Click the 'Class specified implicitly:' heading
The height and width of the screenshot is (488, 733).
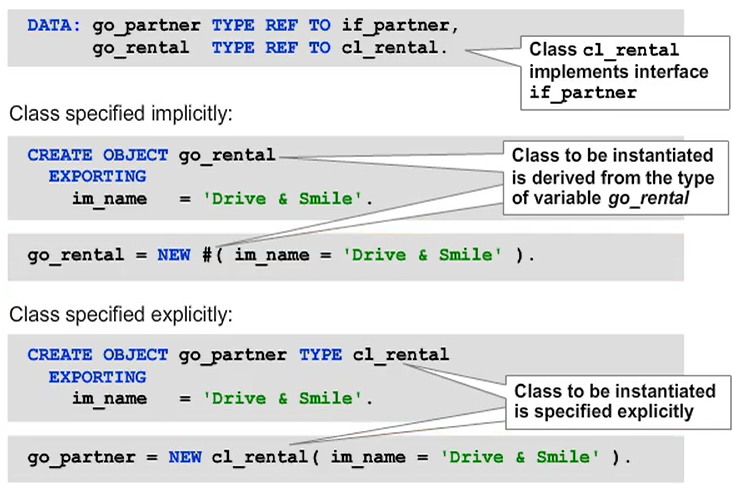point(120,114)
